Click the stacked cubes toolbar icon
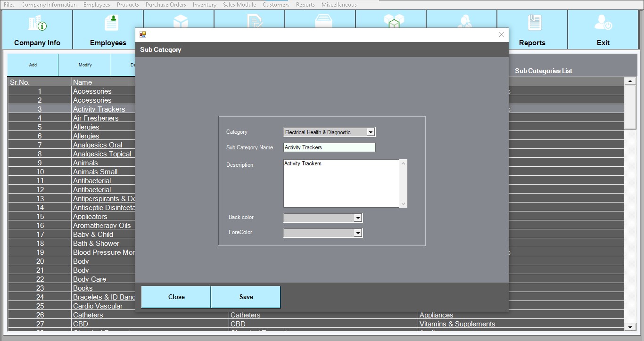 click(394, 21)
